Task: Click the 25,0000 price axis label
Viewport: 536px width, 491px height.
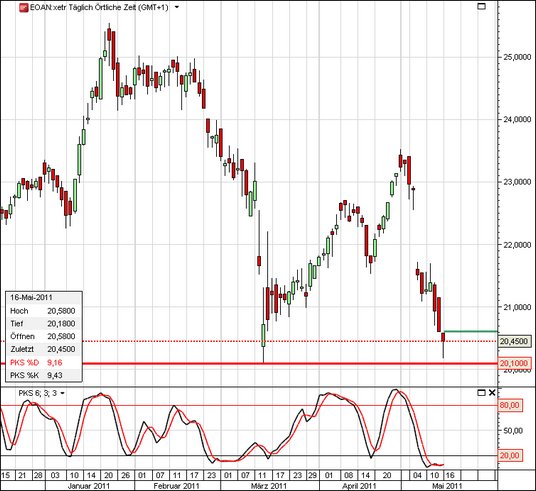Action: coord(517,57)
